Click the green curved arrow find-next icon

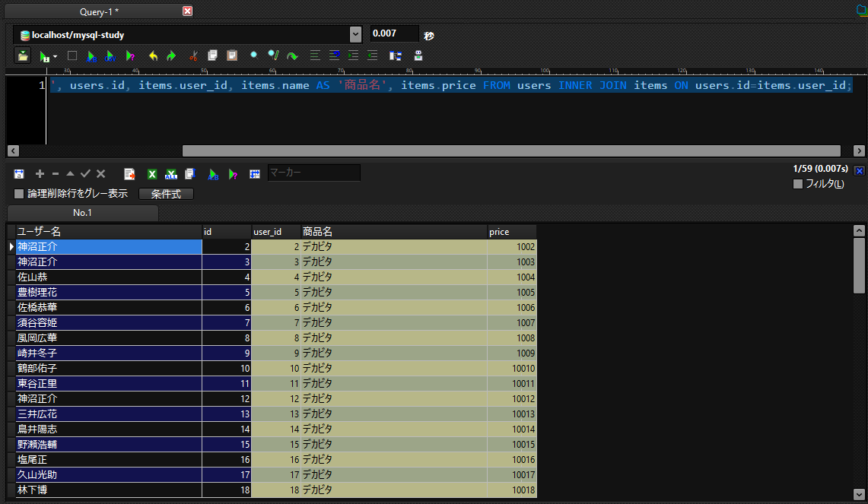pyautogui.click(x=292, y=56)
